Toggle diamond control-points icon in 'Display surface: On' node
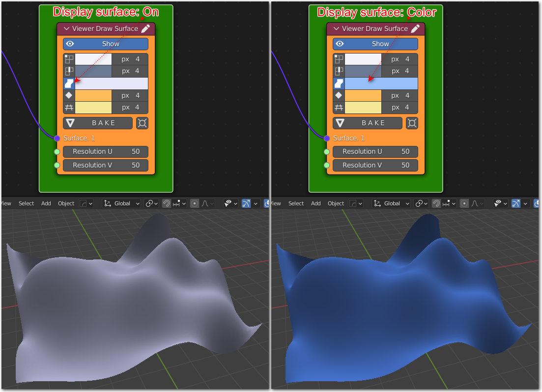542x392 pixels. pos(69,95)
